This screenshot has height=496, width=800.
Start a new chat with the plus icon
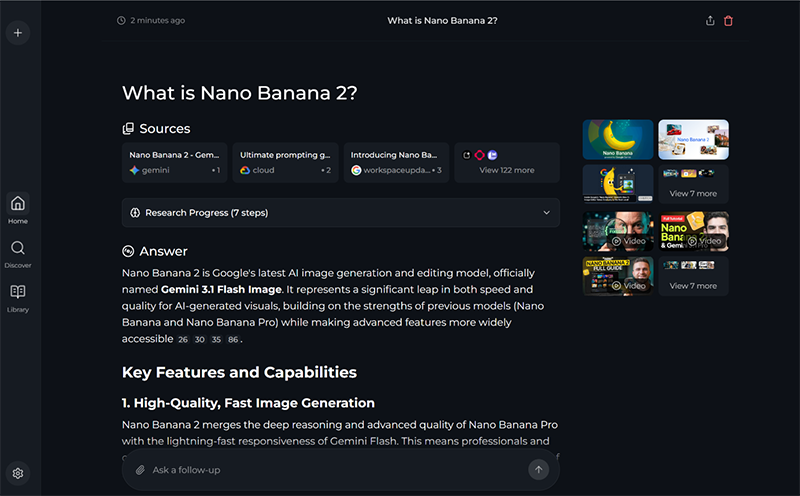(18, 33)
